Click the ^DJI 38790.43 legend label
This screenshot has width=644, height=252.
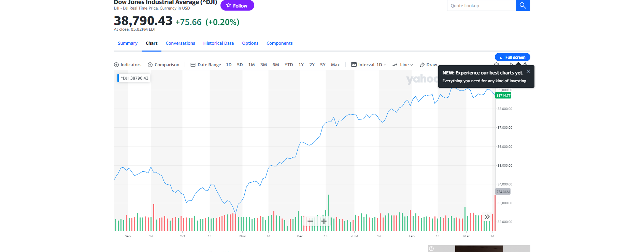click(134, 78)
